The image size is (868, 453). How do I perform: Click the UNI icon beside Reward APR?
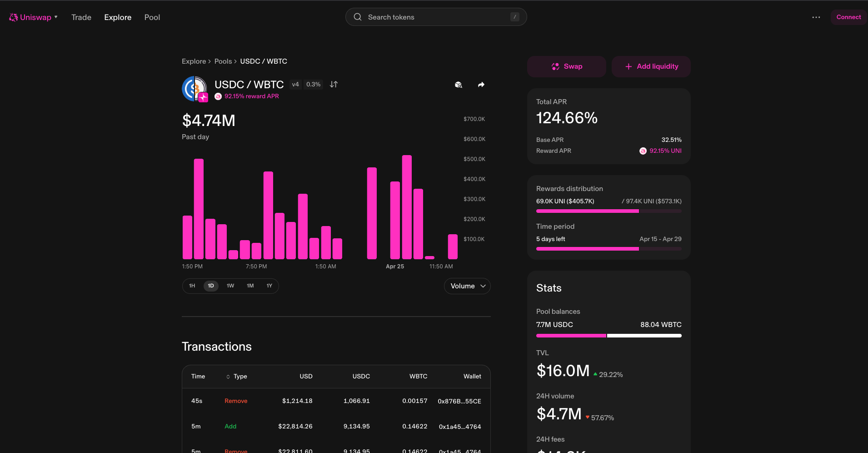(x=643, y=151)
